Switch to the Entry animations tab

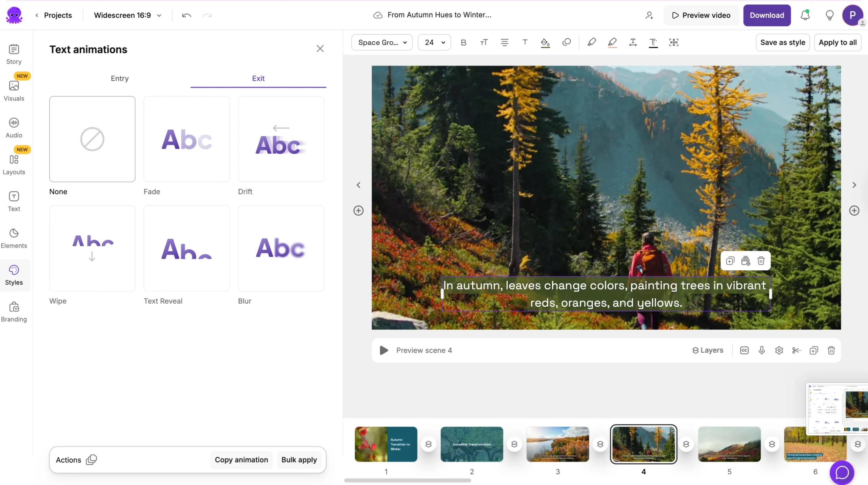[119, 78]
